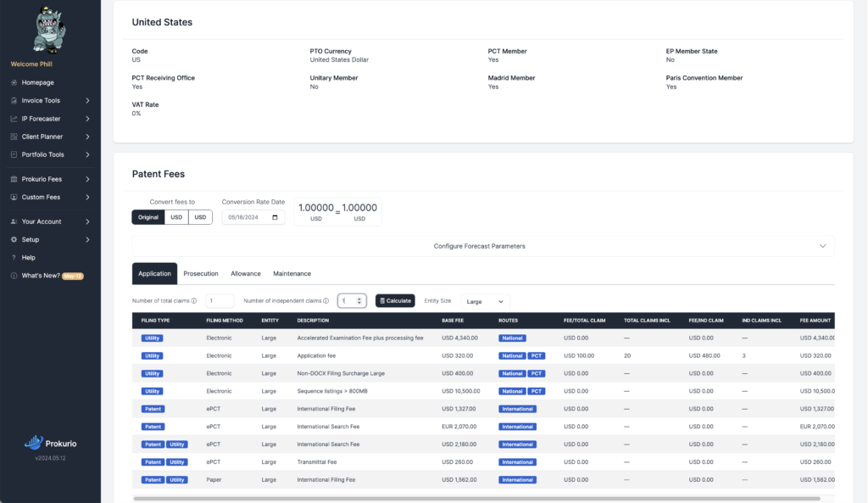Viewport: 868px width, 503px height.
Task: Click the horizontal scrollbar under the fee table
Action: click(x=476, y=499)
